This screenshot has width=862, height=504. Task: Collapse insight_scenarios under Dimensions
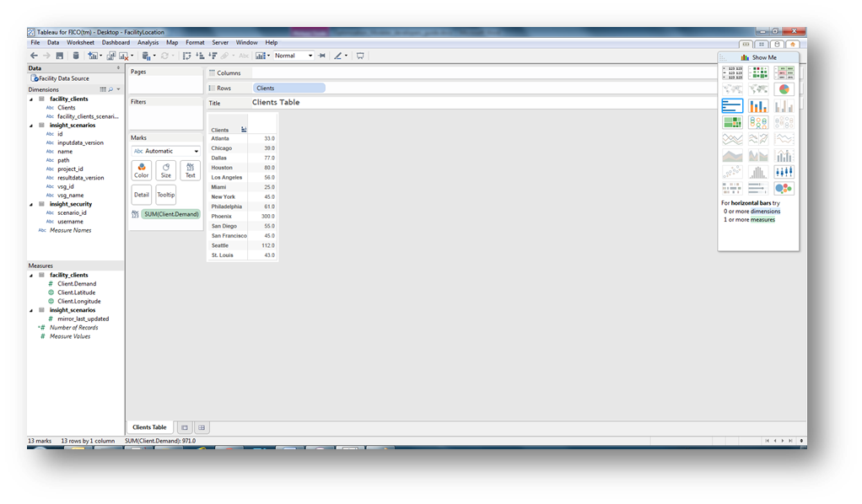(x=31, y=126)
